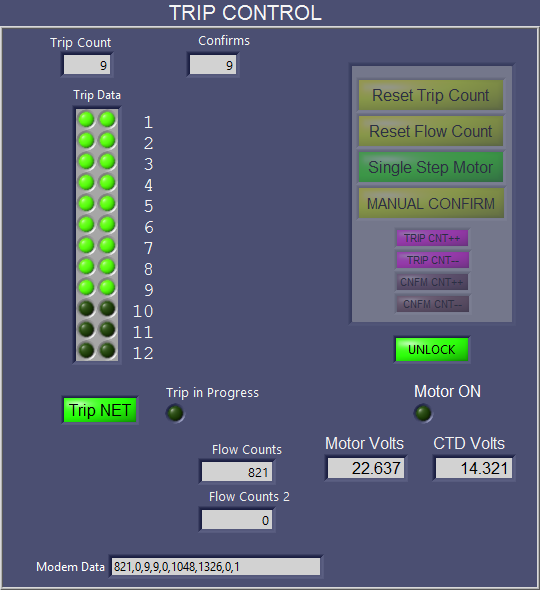Click the Flow Counts value field

pos(237,472)
